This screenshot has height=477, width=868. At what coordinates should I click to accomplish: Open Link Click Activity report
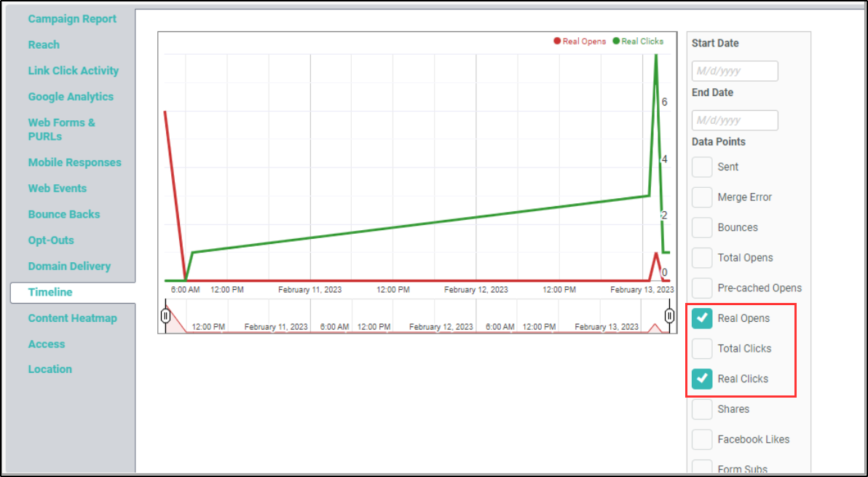click(x=73, y=71)
